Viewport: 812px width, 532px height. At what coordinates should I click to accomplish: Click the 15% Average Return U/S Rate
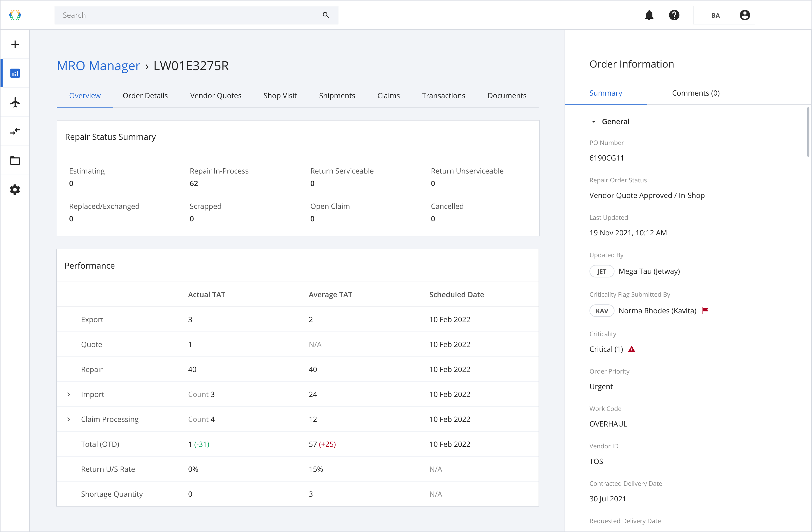316,469
